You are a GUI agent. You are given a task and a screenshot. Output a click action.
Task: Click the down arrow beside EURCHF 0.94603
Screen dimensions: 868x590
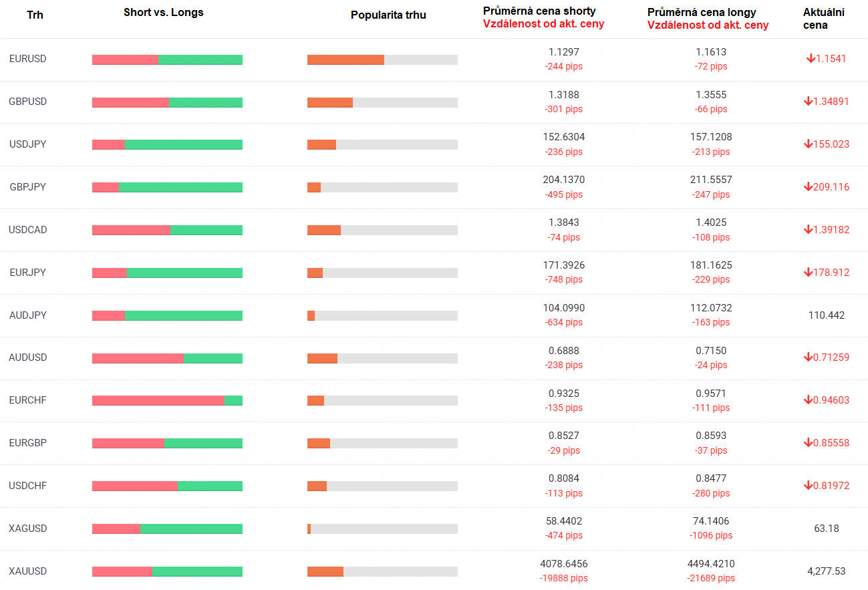pos(808,400)
